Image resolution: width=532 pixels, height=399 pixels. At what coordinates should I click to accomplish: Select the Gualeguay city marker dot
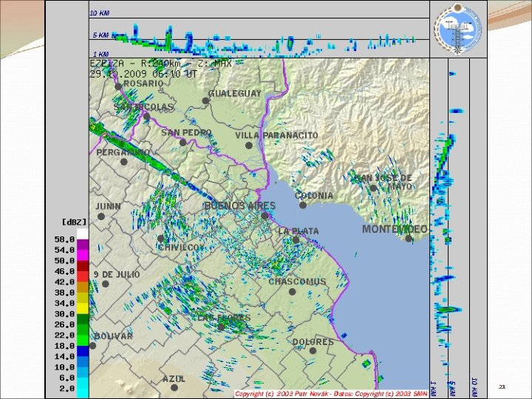coord(205,100)
